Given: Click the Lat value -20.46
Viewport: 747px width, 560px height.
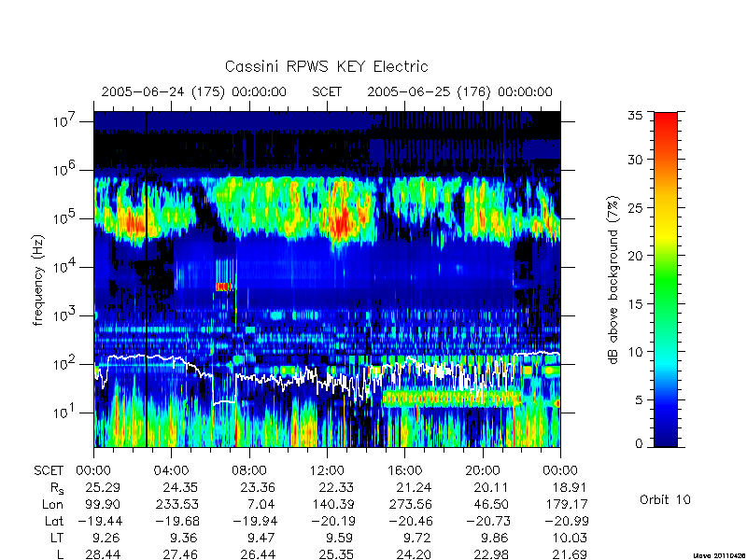Looking at the screenshot, I should (x=410, y=522).
